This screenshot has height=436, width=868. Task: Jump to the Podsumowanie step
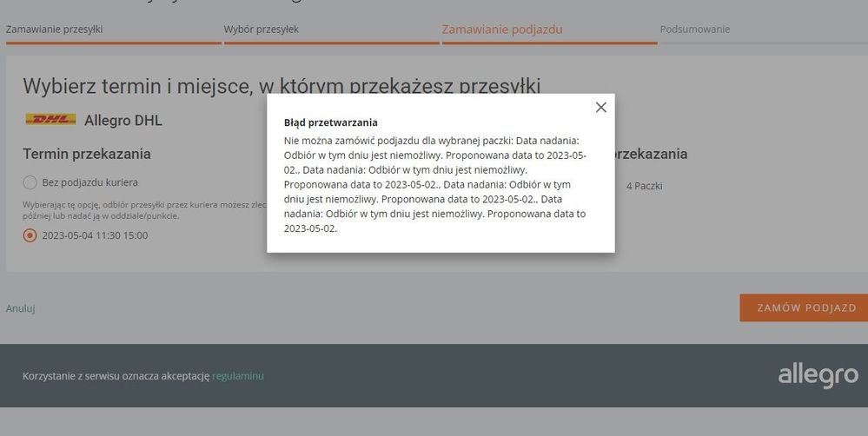[x=694, y=30]
